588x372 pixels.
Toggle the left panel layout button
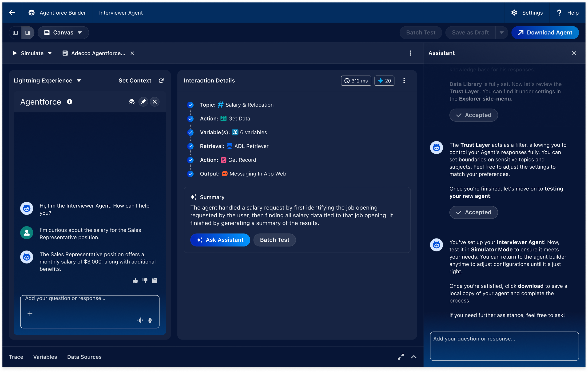click(x=15, y=32)
